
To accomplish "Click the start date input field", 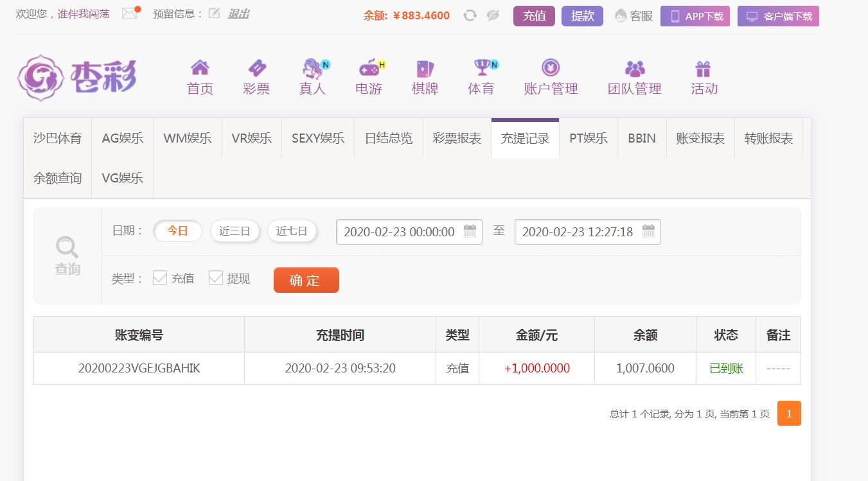I will (x=409, y=232).
